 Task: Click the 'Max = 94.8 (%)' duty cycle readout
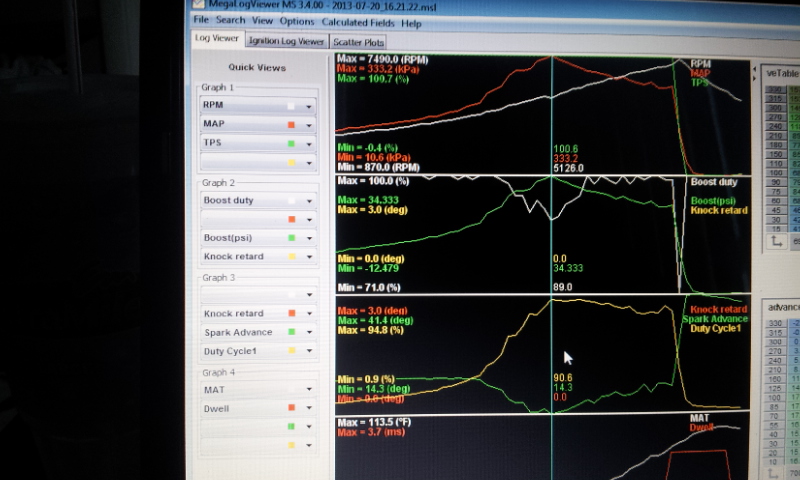[x=370, y=331]
